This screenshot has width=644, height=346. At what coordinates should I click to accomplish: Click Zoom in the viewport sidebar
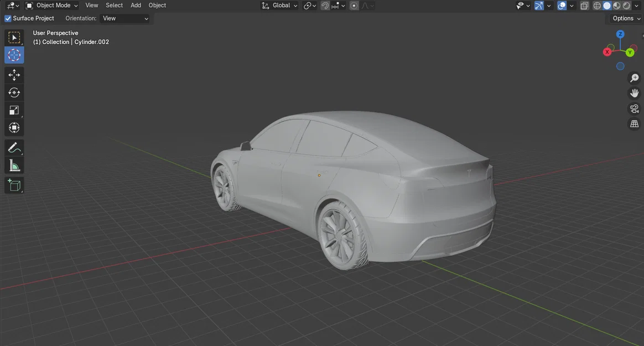coord(634,78)
